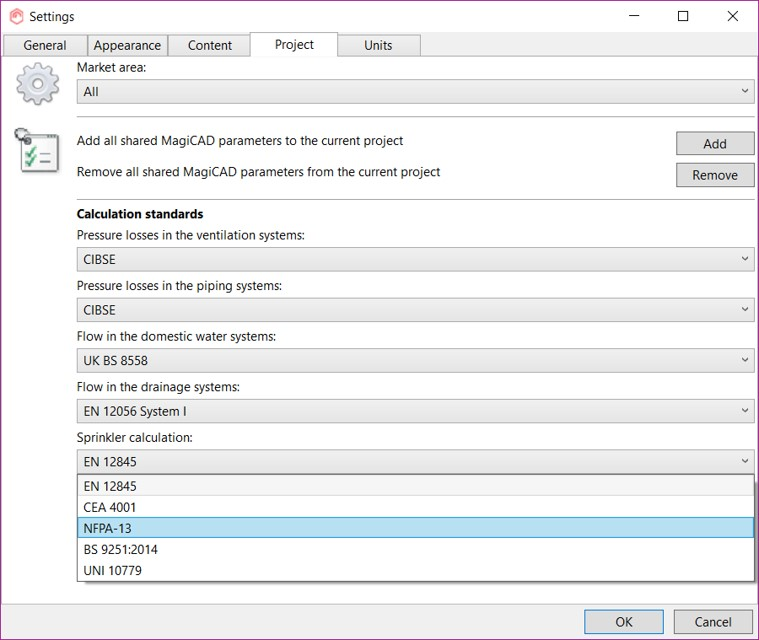The width and height of the screenshot is (759, 640).
Task: Click the MagiCAD app icon in title bar
Action: 16,16
